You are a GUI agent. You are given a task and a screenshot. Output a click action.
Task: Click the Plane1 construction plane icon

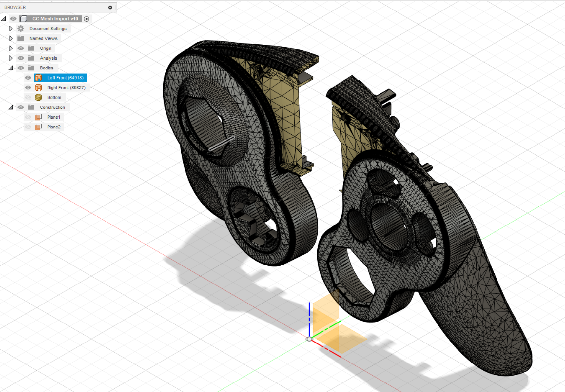click(38, 117)
